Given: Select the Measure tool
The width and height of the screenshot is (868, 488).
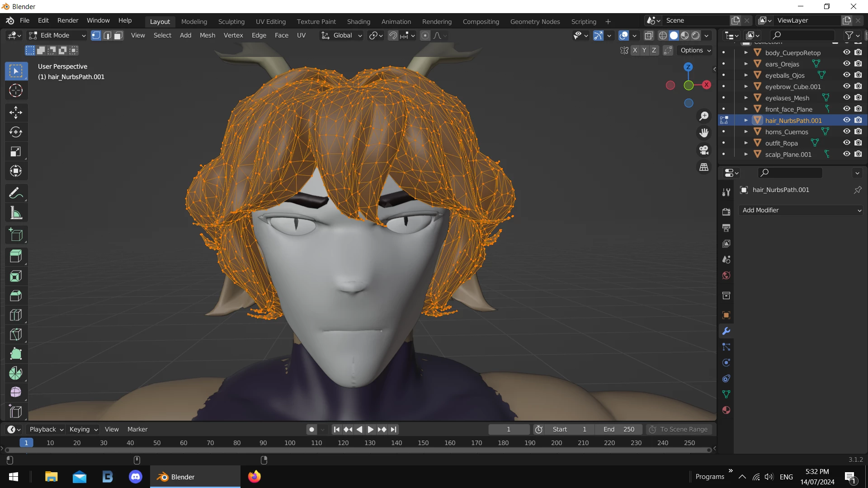Looking at the screenshot, I should [x=16, y=213].
